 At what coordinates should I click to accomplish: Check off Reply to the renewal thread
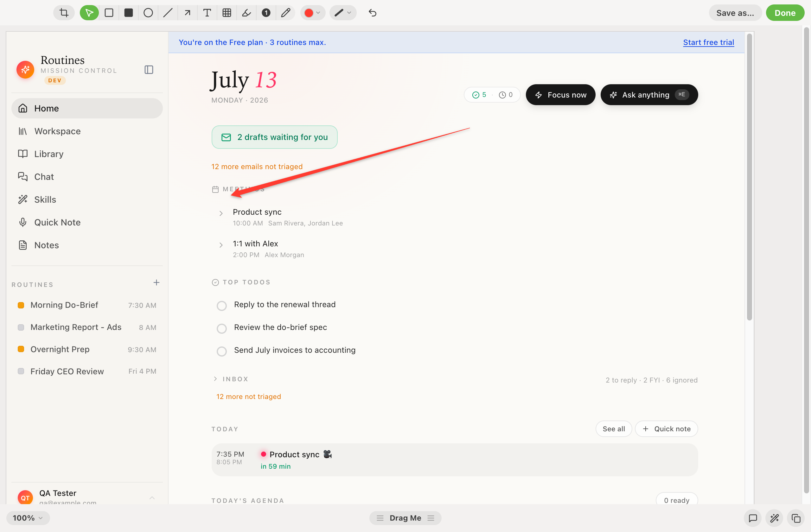coord(222,306)
